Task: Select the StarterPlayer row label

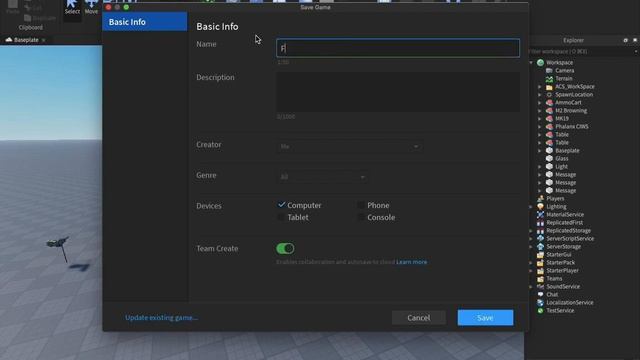Action: click(562, 271)
